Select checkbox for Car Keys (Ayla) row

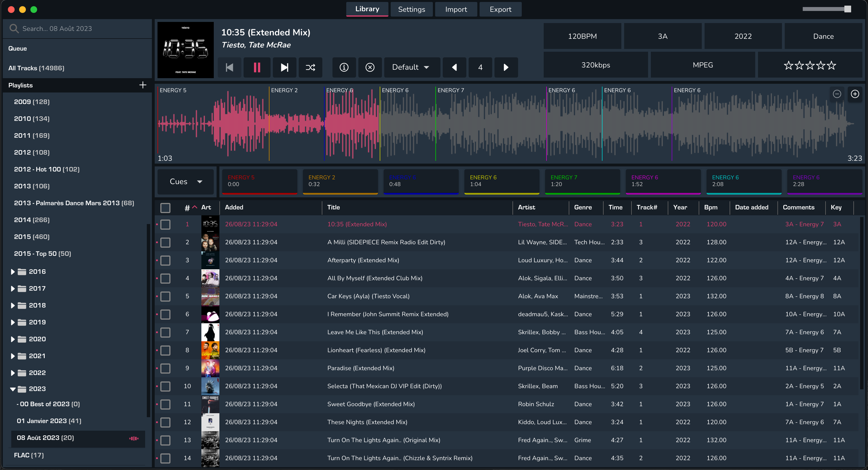tap(165, 296)
